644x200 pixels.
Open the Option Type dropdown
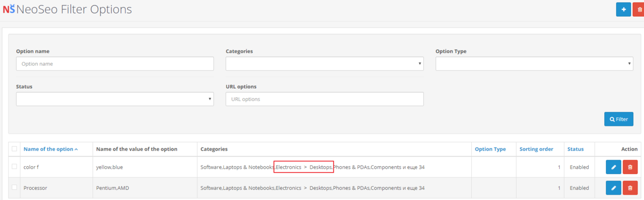pyautogui.click(x=535, y=63)
